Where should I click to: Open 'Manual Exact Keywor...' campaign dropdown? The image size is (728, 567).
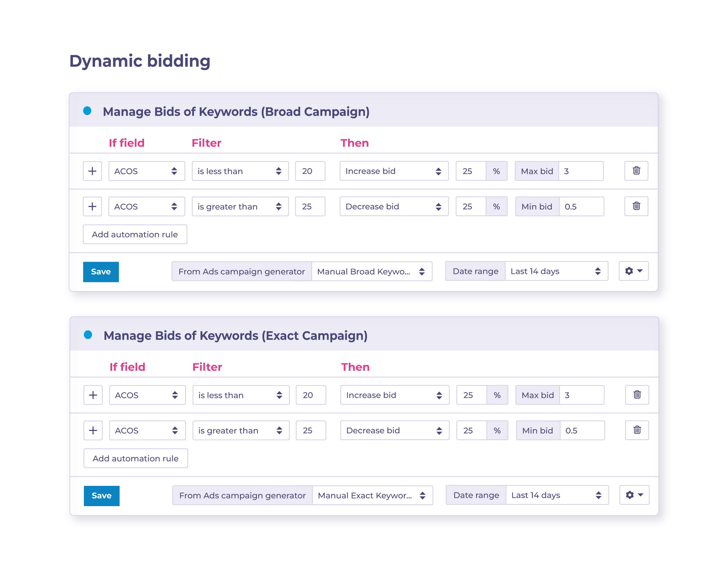(x=373, y=495)
